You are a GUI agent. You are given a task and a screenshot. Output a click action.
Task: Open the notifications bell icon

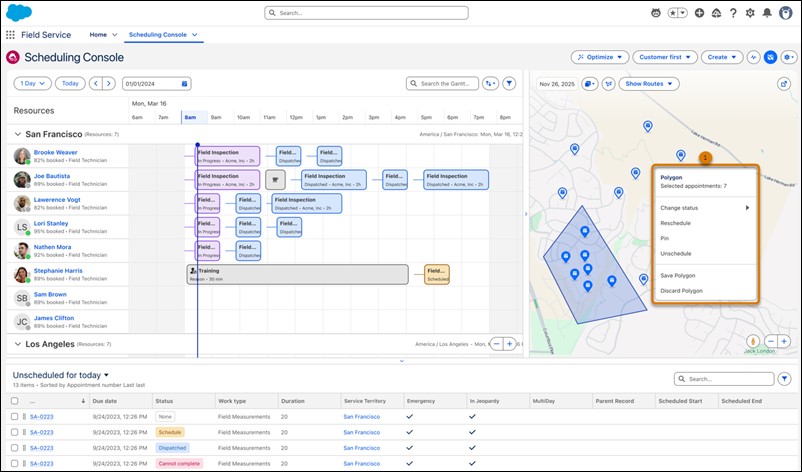[767, 13]
